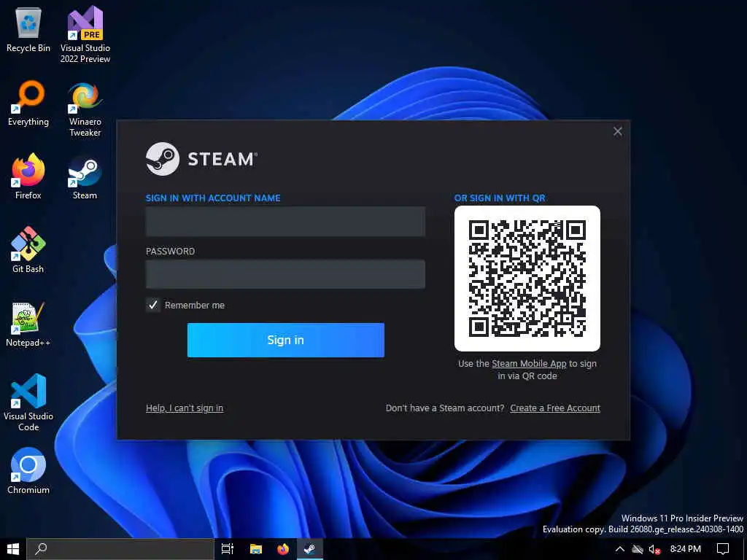Click the muted volume tray icon

click(654, 550)
